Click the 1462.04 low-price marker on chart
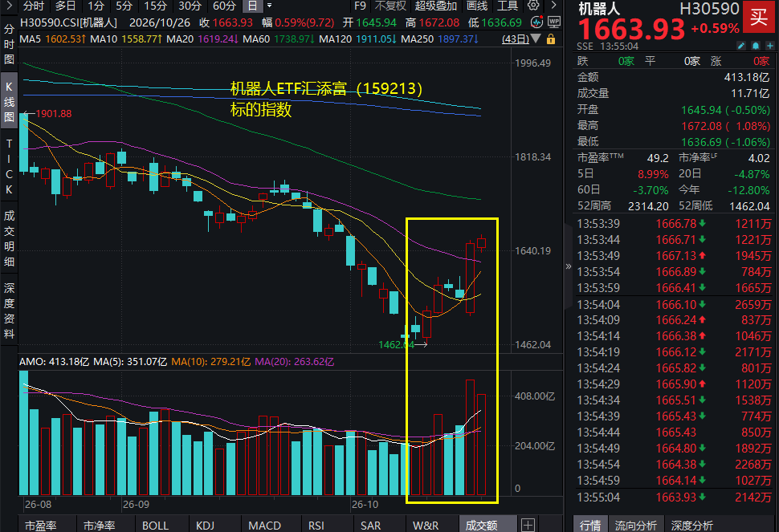Image resolution: width=779 pixels, height=532 pixels. coord(397,344)
